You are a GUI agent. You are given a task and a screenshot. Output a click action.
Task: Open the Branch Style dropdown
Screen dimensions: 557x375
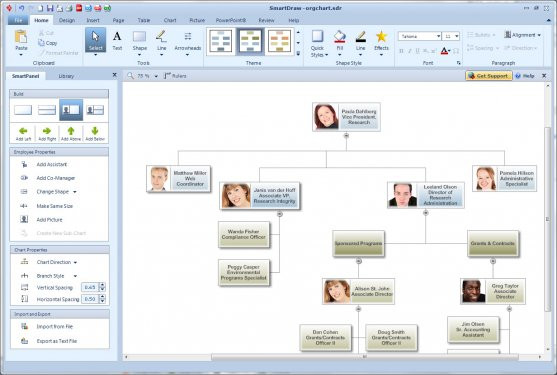click(x=75, y=276)
